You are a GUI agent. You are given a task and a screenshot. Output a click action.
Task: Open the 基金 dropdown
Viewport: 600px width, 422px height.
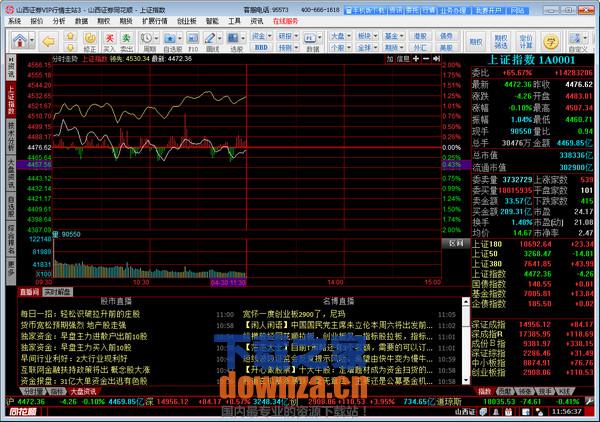[x=394, y=36]
